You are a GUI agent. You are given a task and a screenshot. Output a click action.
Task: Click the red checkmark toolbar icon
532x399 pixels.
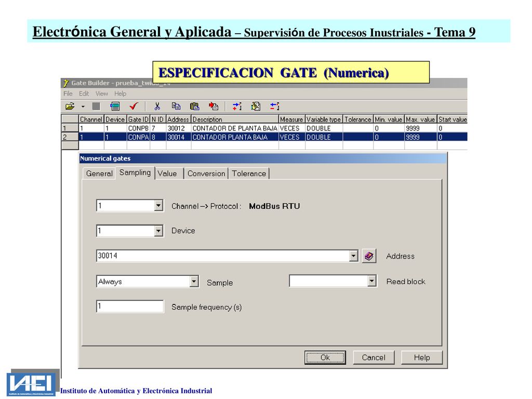click(x=134, y=106)
